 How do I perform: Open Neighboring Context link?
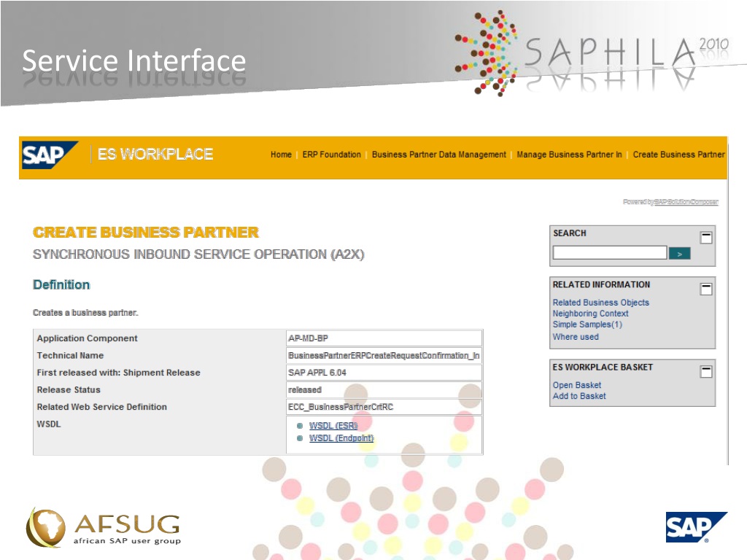click(x=590, y=314)
